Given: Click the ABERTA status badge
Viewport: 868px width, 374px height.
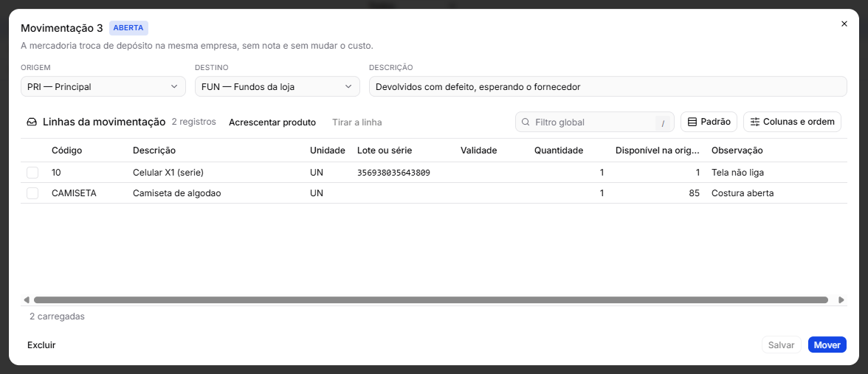Looking at the screenshot, I should [128, 28].
